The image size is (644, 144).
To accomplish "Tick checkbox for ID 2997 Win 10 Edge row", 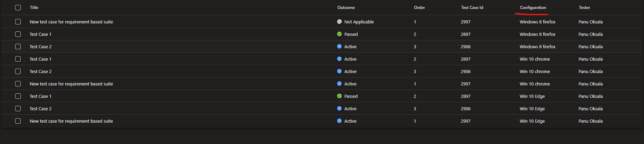I will coord(18,121).
